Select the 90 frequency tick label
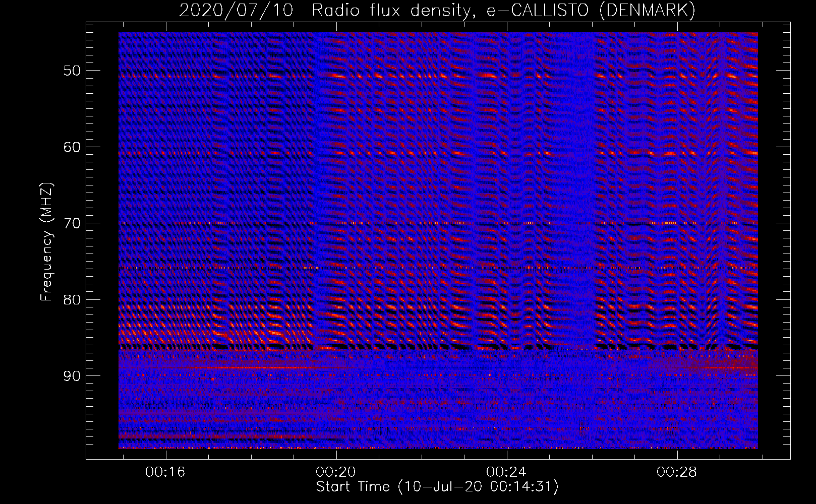 [x=72, y=376]
